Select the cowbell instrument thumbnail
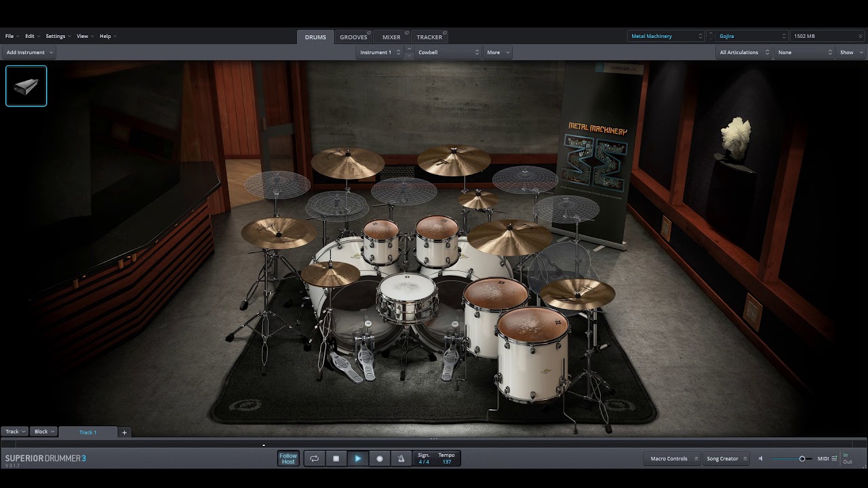This screenshot has height=488, width=868. click(x=26, y=86)
